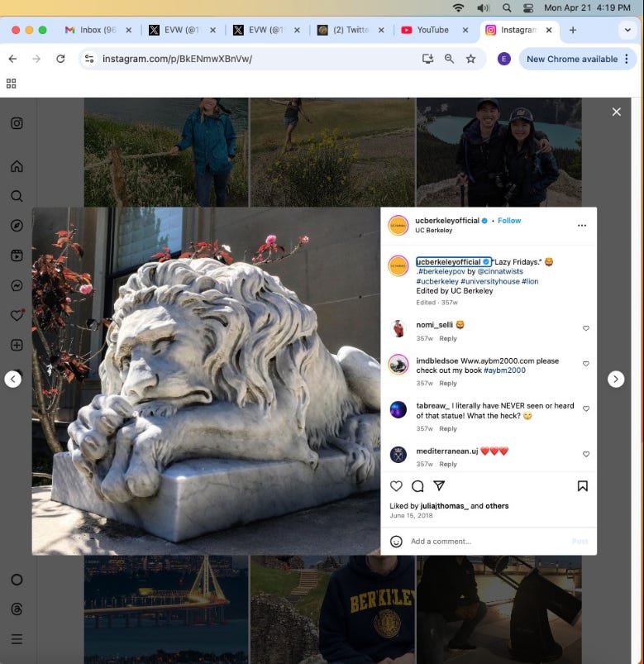Like the post with heart icon
644x664 pixels.
396,485
